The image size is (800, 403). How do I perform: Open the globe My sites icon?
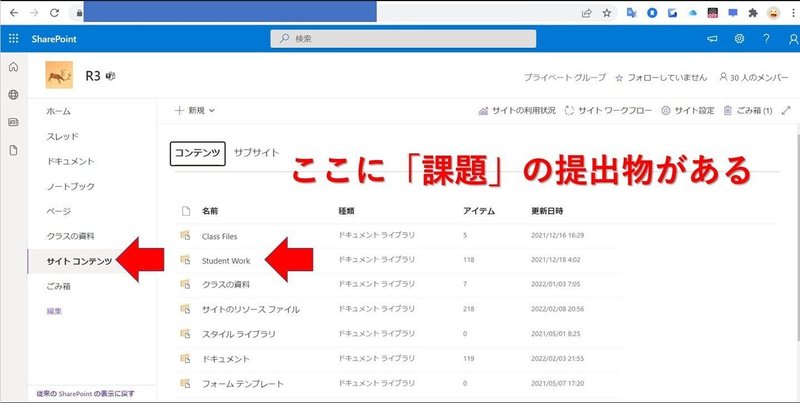pos(14,94)
